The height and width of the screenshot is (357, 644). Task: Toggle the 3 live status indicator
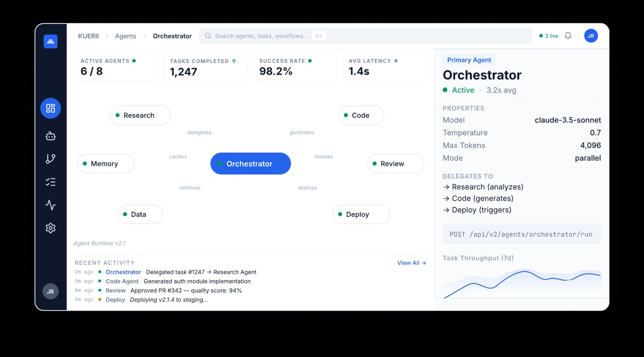[x=541, y=36]
